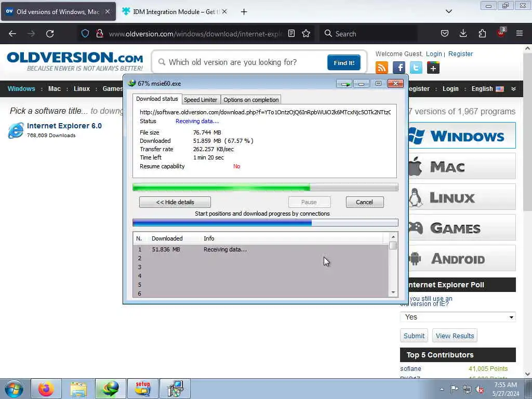Viewport: 532px width, 399px height.
Task: Open the tracking protection shield icon
Action: coord(85,33)
